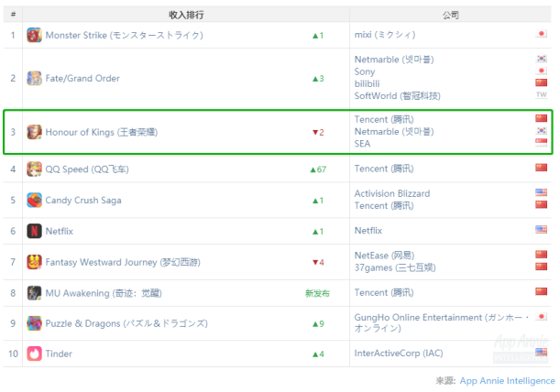Image resolution: width=560 pixels, height=392 pixels.
Task: Click the Candy Crush Saga app icon
Action: 34,201
